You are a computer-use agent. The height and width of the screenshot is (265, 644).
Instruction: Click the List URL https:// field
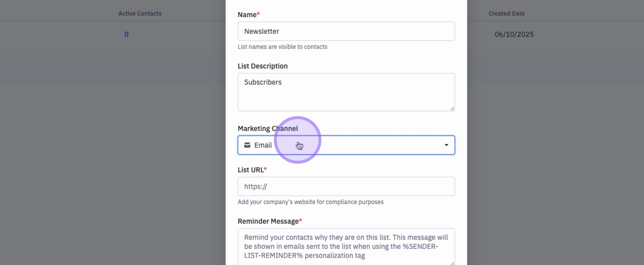[x=346, y=186]
